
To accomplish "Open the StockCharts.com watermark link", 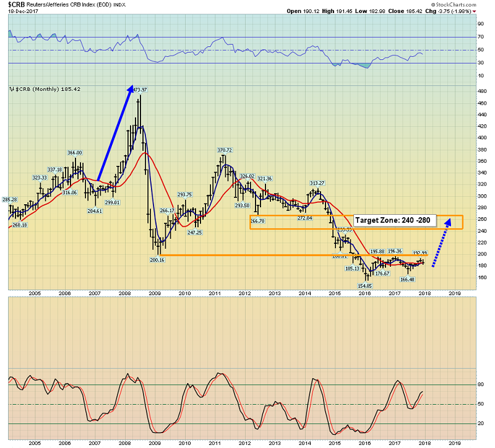I will click(x=454, y=4).
